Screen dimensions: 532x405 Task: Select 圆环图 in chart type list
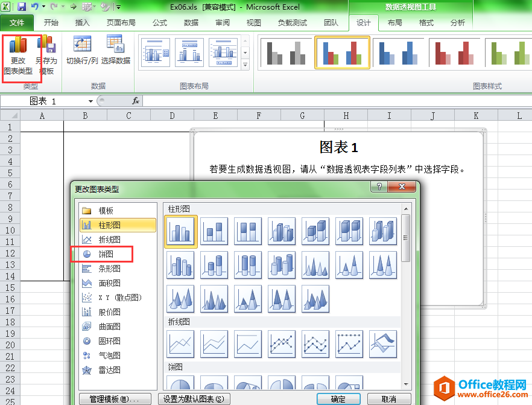click(x=118, y=341)
